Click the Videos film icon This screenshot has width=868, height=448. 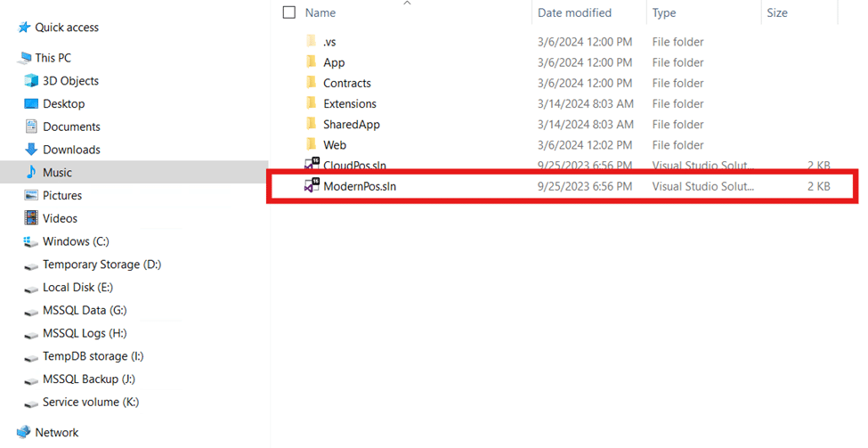(31, 218)
